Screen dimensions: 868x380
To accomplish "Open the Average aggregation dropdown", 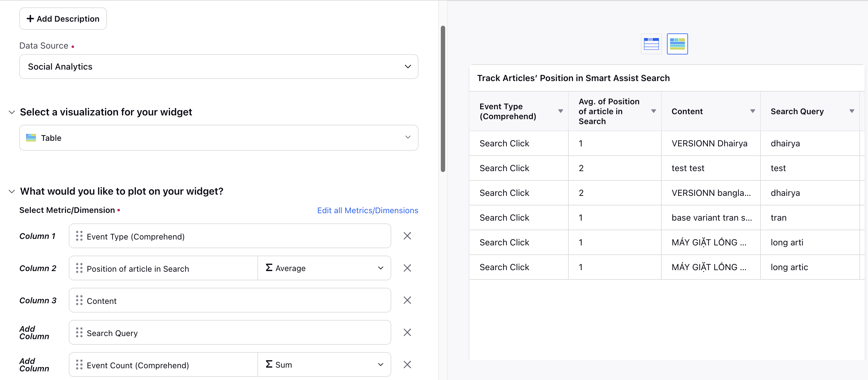I will point(324,268).
